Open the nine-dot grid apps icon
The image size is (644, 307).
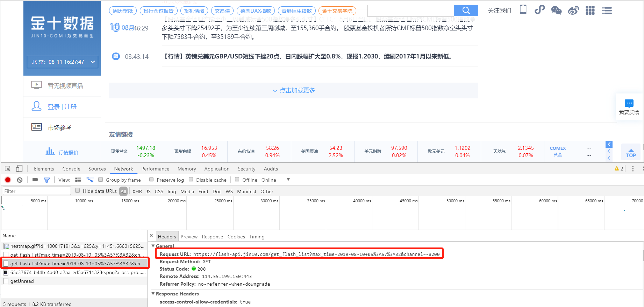[x=590, y=11]
